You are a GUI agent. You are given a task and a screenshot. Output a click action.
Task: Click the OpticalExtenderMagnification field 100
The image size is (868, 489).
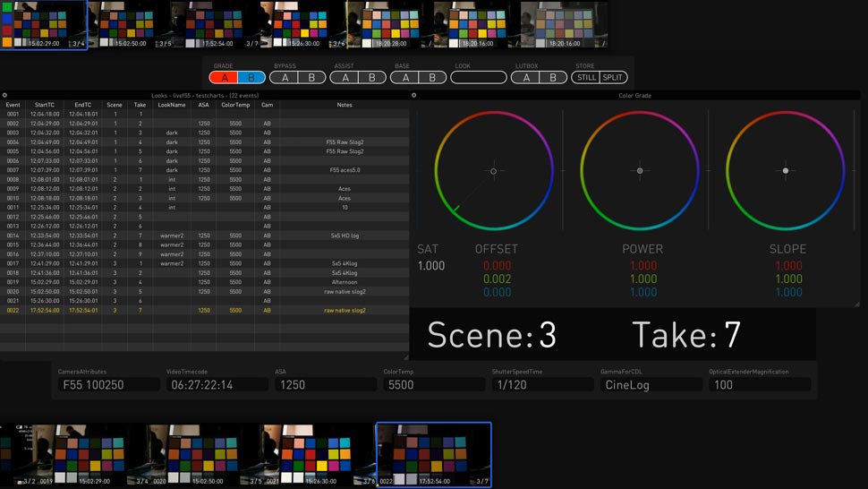point(760,385)
